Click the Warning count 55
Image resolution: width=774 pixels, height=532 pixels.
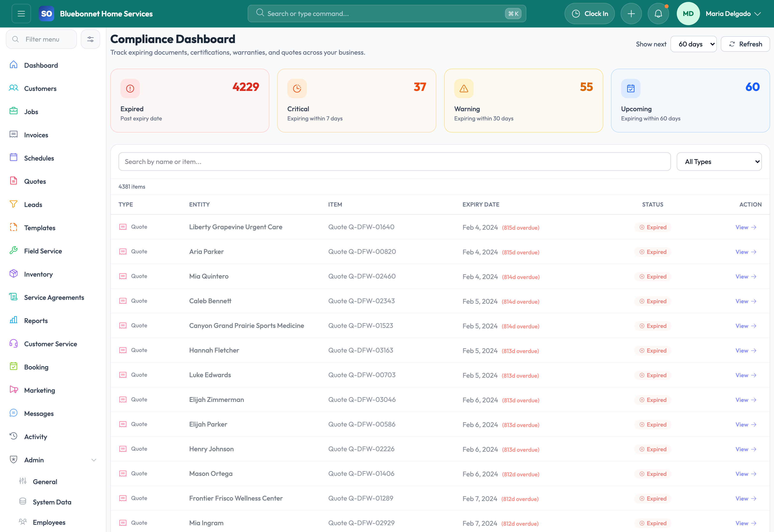click(x=586, y=87)
